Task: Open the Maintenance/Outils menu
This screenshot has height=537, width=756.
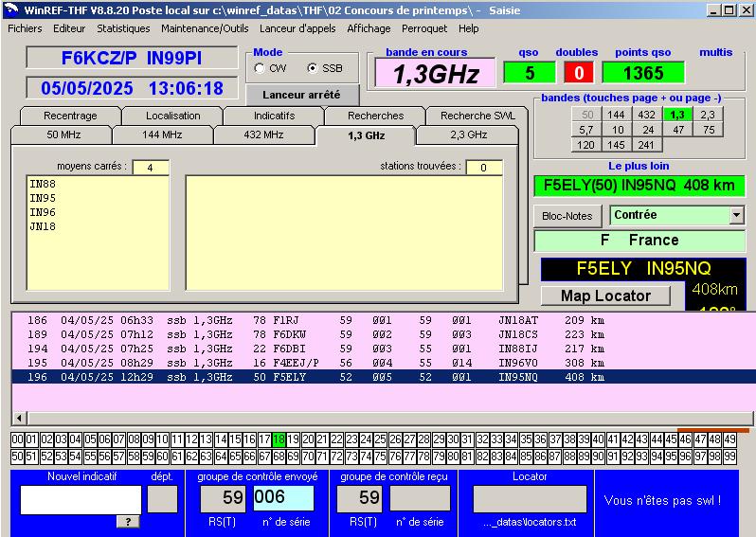Action: pyautogui.click(x=205, y=28)
